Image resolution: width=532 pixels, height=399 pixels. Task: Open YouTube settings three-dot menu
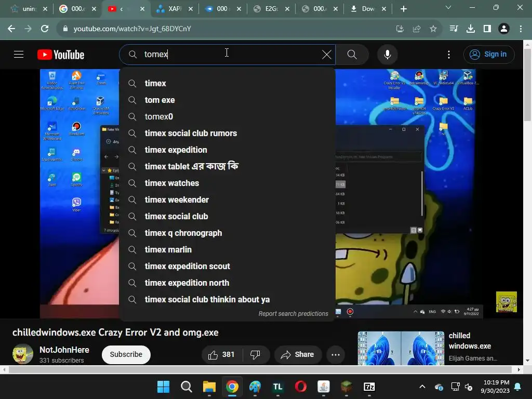coord(449,54)
